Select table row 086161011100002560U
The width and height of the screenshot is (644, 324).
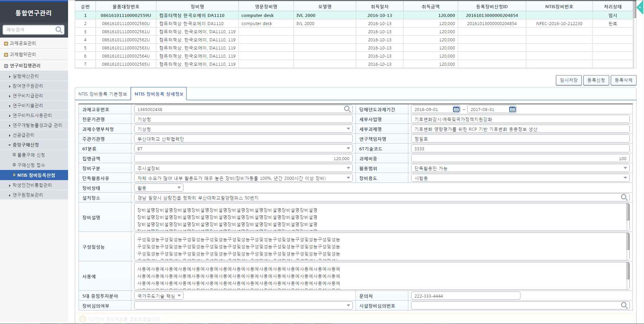[354, 23]
